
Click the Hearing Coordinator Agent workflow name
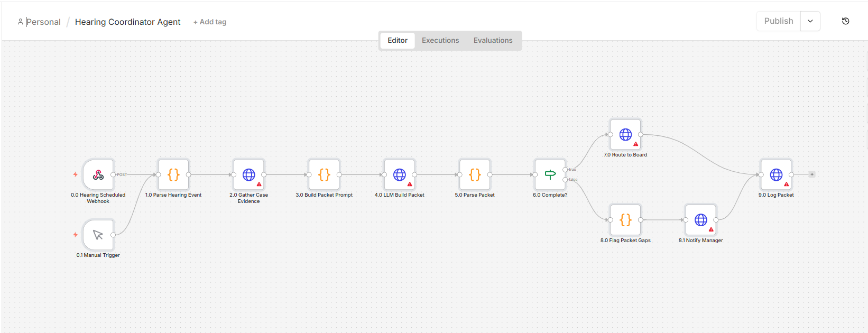click(x=128, y=22)
